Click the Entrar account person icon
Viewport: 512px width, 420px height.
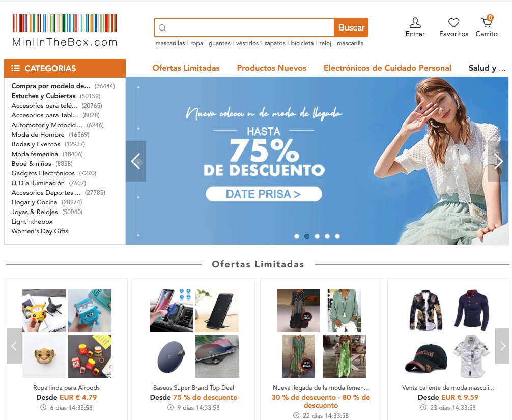[415, 22]
